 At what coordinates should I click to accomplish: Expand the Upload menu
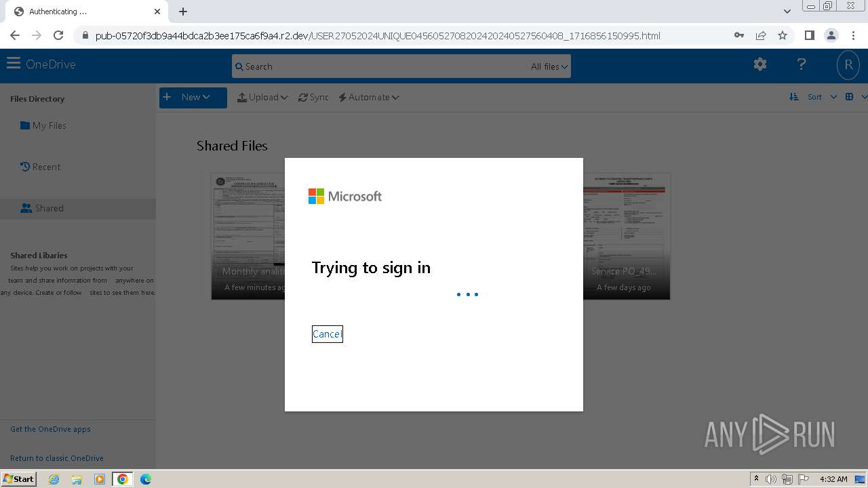(262, 97)
